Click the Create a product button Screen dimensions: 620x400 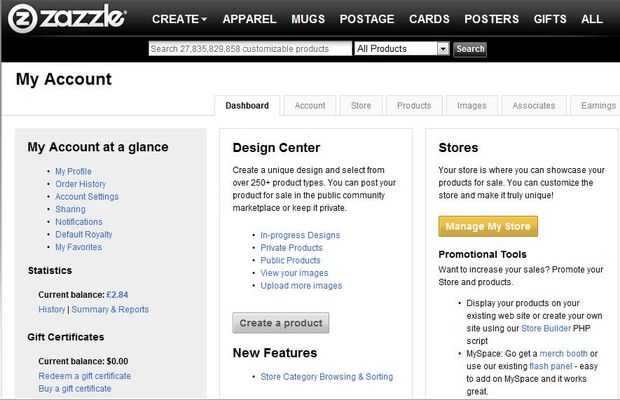[x=280, y=323]
